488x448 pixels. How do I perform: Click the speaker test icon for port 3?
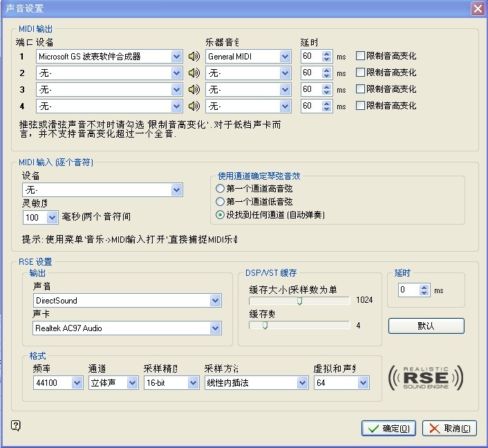(194, 90)
